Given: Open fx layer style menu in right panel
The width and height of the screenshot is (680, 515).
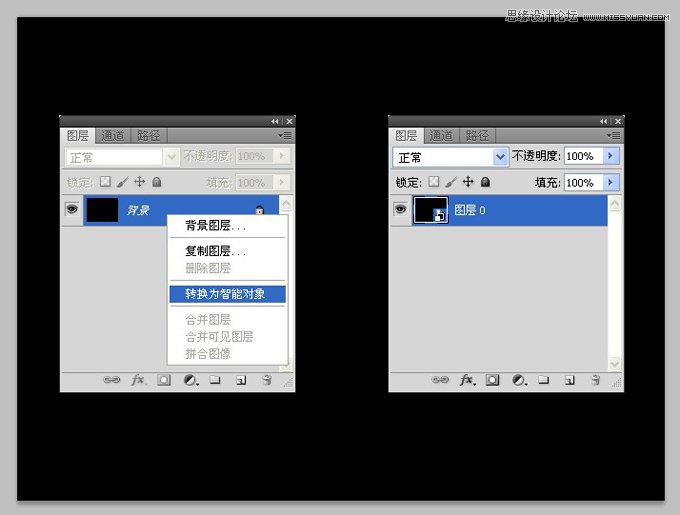Looking at the screenshot, I should [467, 380].
